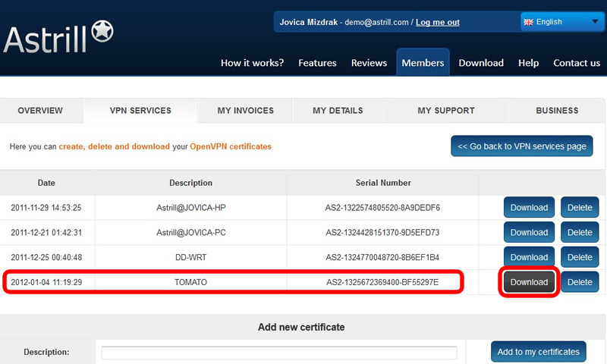The height and width of the screenshot is (364, 607).
Task: Switch to the BUSINESS tab
Action: point(557,110)
